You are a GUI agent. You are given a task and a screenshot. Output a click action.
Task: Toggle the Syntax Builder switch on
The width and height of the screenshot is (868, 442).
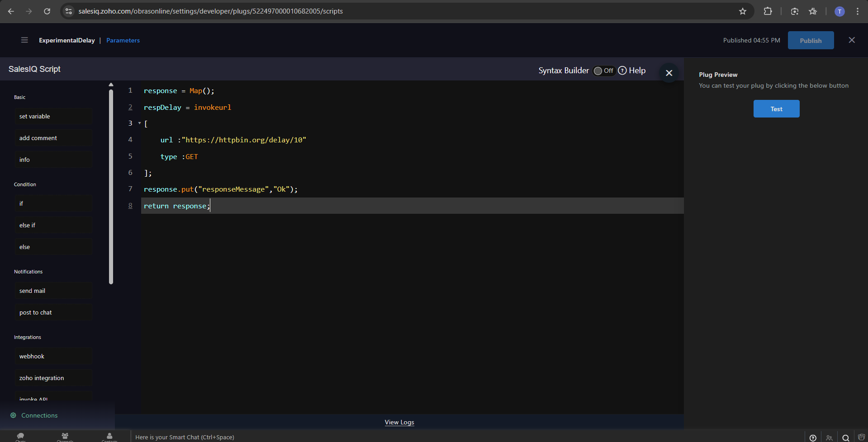[x=603, y=71]
